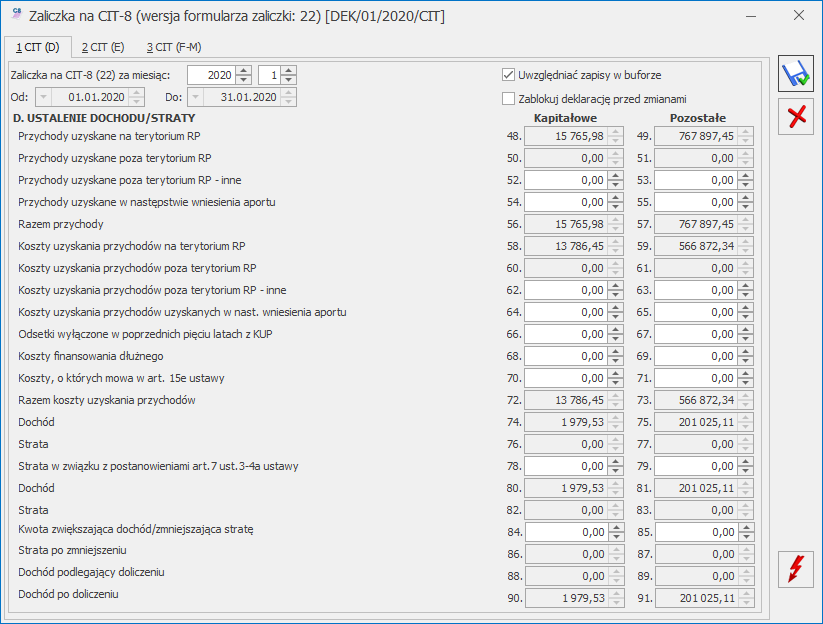Cancel changes with the red X icon
This screenshot has height=624, width=823.
coord(796,117)
